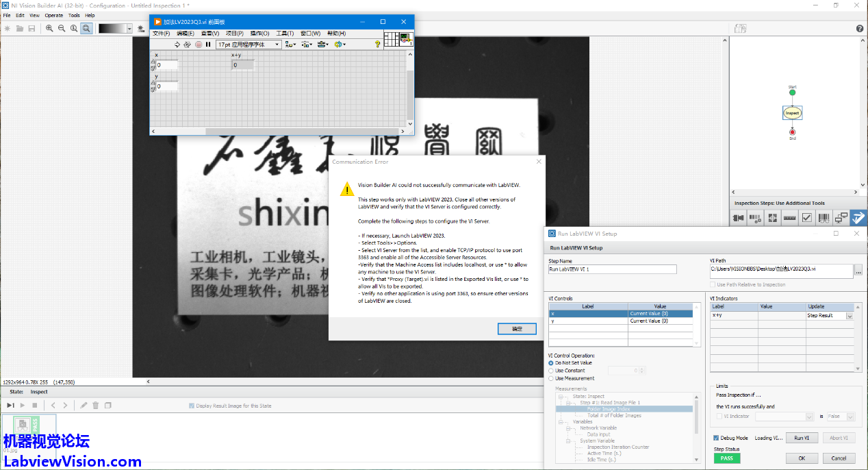Click the Zoom In magnifier icon

[49, 28]
